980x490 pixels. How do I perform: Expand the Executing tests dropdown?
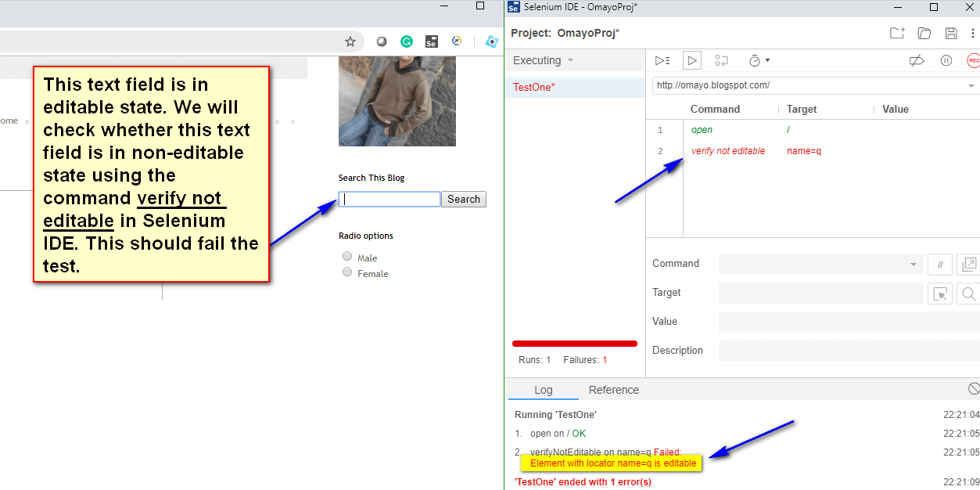[542, 59]
